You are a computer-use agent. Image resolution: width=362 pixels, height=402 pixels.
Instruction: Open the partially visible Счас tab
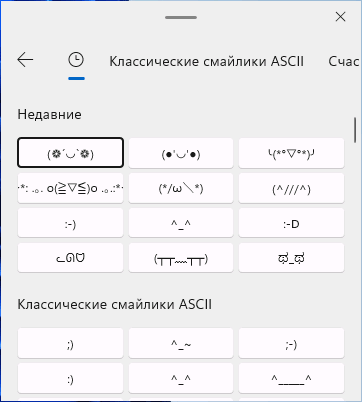coord(343,61)
